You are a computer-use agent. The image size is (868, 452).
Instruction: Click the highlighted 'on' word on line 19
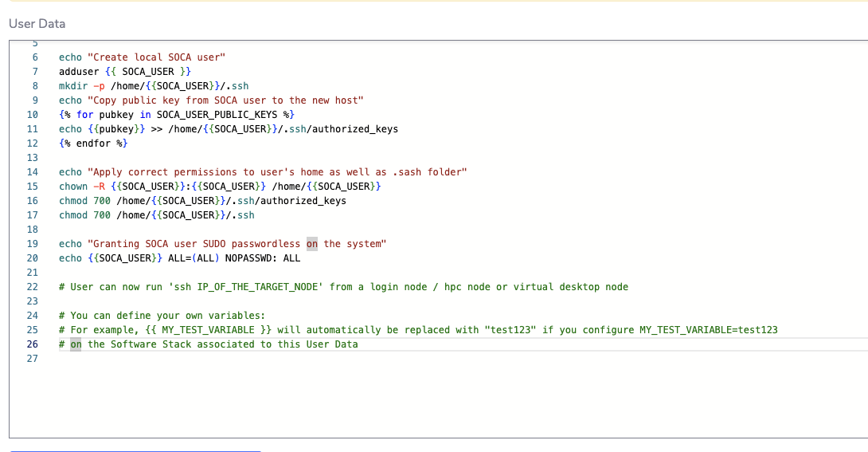pyautogui.click(x=311, y=244)
